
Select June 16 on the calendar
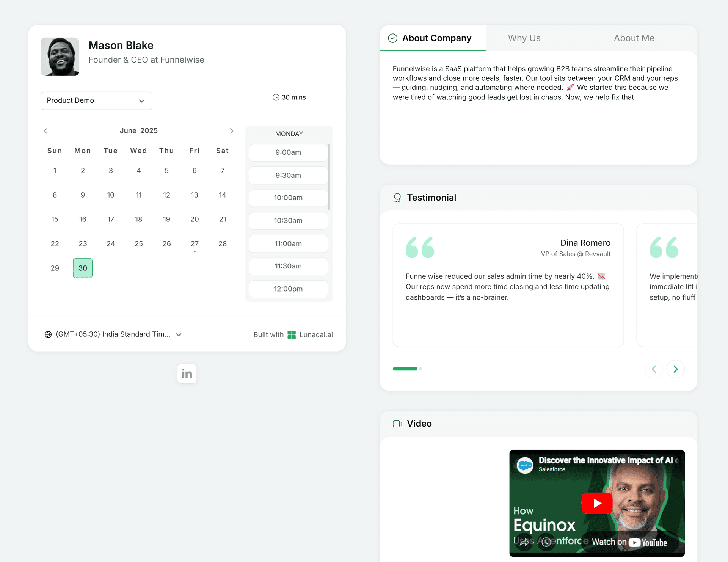83,220
